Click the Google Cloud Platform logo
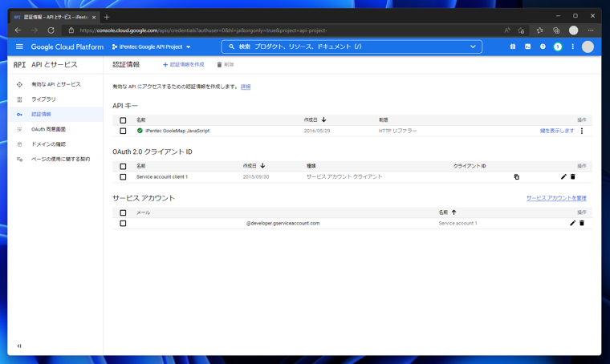610x364 pixels. click(x=67, y=47)
